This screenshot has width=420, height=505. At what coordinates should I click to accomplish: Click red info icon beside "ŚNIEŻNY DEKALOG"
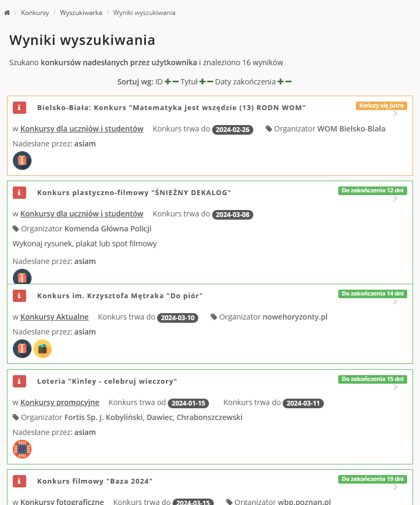click(19, 192)
